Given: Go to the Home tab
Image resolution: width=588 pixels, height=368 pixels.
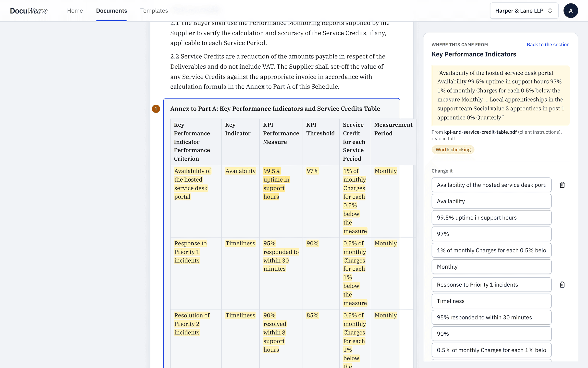Looking at the screenshot, I should (75, 11).
